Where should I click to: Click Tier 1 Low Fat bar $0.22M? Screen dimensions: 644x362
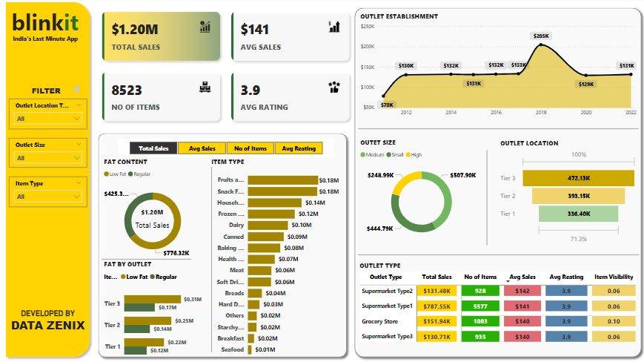[x=145, y=342]
